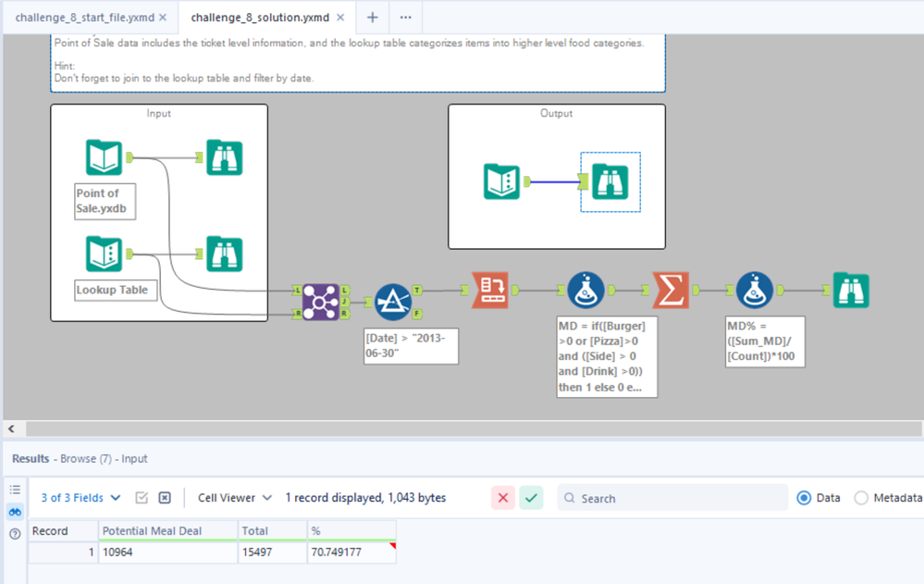This screenshot has width=924, height=584.
Task: Switch to challenge_8_solution.yxmd tab
Action: (260, 18)
